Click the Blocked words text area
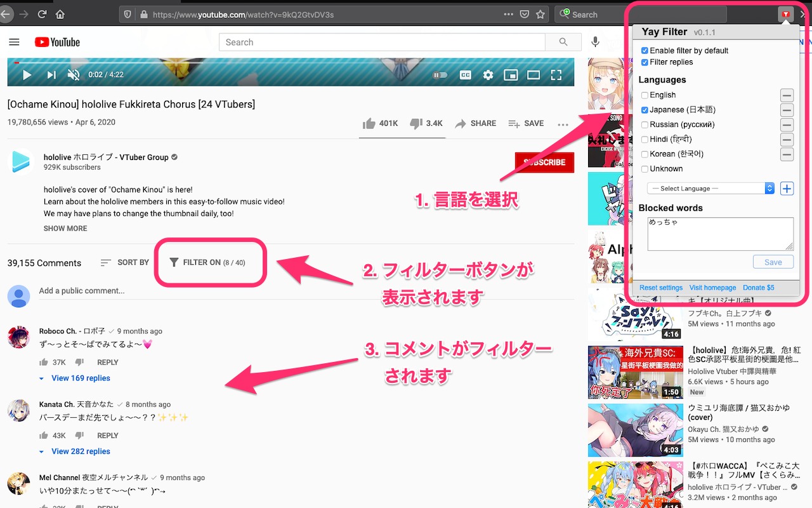The width and height of the screenshot is (812, 508). pos(721,234)
